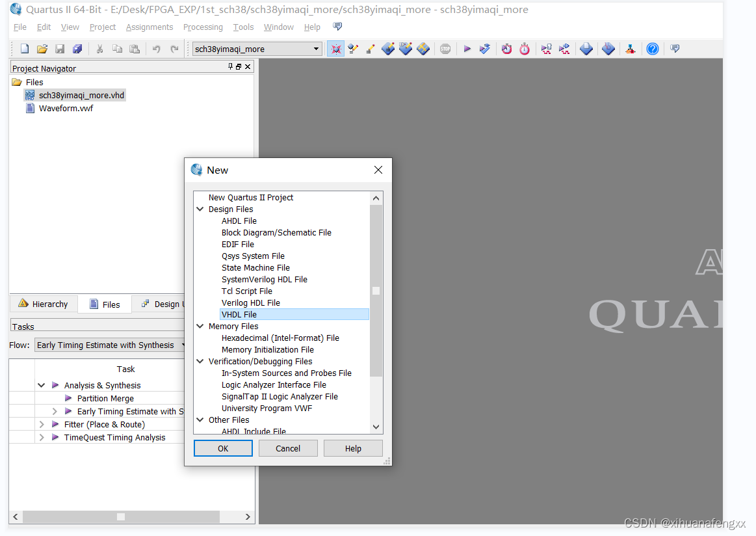Click the Redo arrow icon
This screenshot has width=756, height=536.
click(174, 49)
